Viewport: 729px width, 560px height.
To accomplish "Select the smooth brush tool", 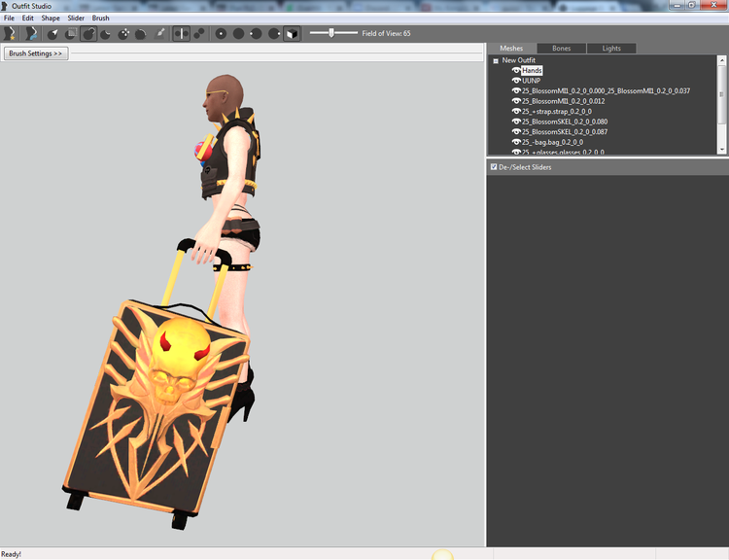I will pos(141,33).
